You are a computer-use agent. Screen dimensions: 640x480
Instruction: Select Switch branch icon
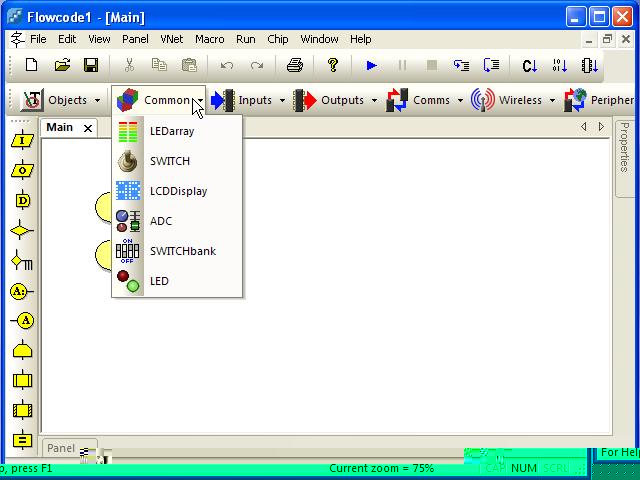(22, 260)
